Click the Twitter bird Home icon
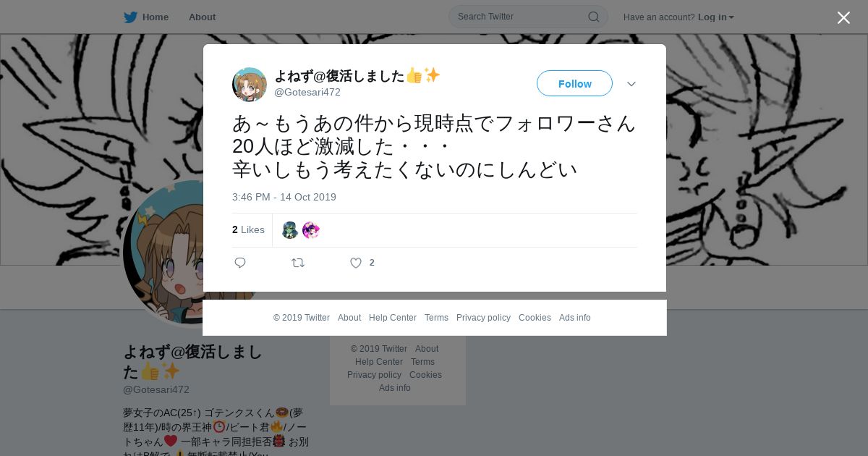 tap(130, 17)
